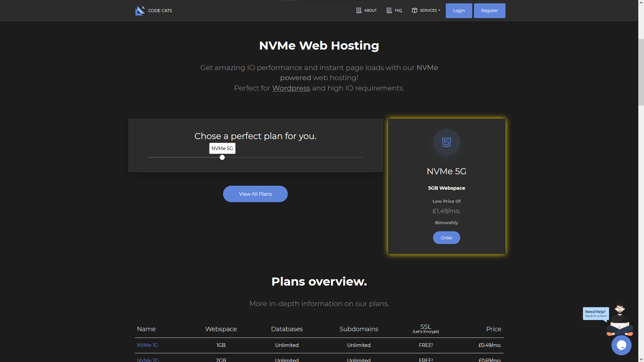
Task: Click the page vertical scrollbar thumb
Action: [641, 72]
